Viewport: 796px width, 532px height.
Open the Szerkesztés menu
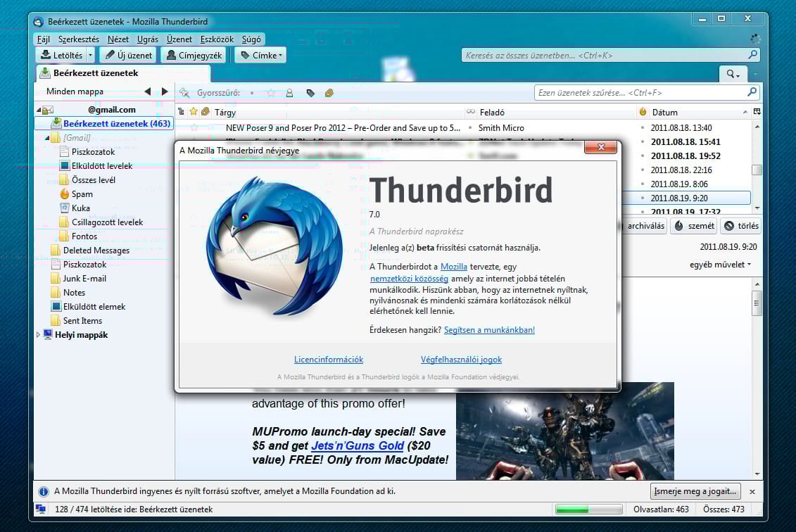pyautogui.click(x=79, y=39)
